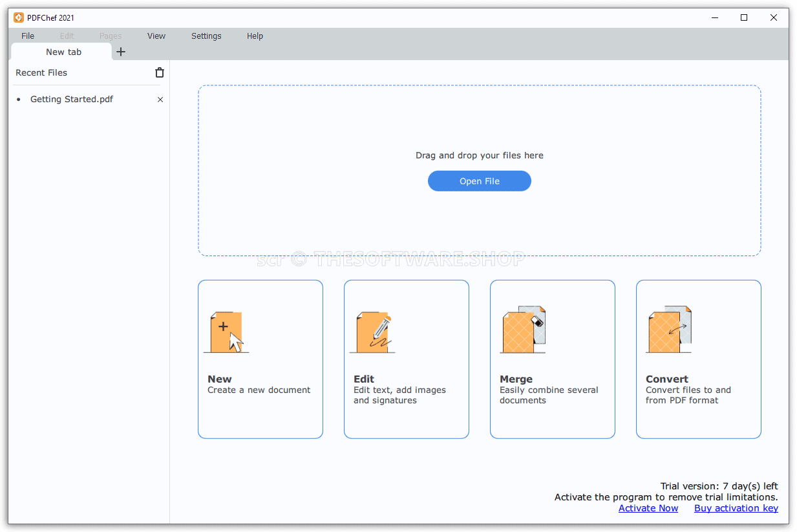Click the Open File button
The image size is (797, 532).
480,181
